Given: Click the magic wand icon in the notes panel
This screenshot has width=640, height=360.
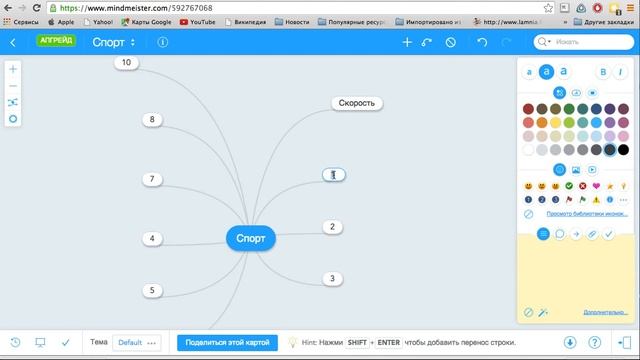Looking at the screenshot, I should 542,313.
